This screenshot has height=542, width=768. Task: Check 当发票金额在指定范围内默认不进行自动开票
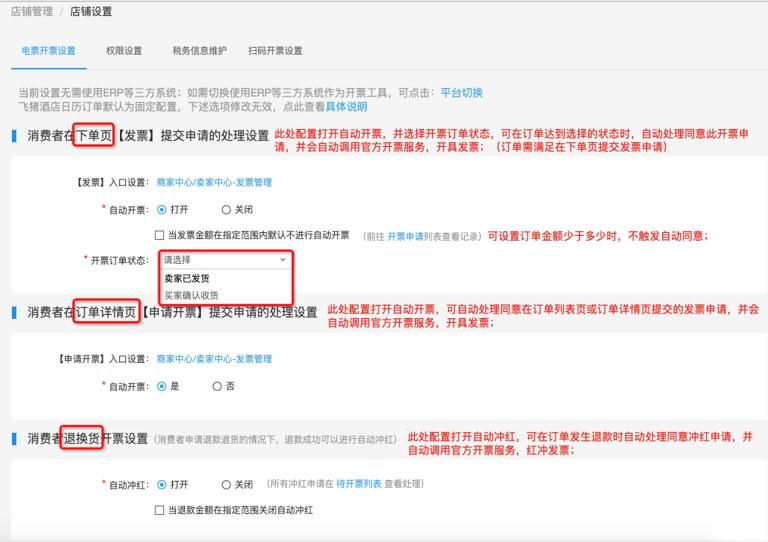[x=159, y=236]
